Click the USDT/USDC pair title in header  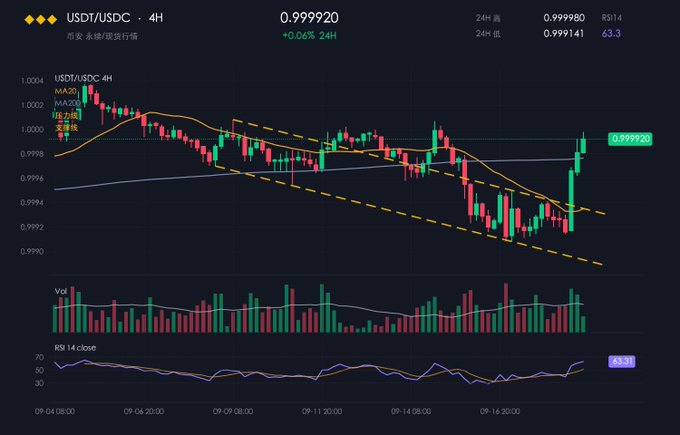click(98, 18)
